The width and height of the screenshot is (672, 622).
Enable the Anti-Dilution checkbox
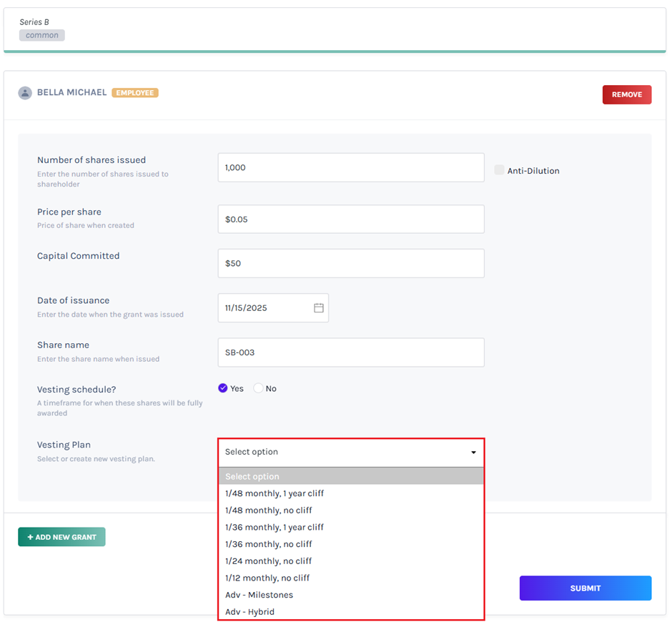point(499,170)
